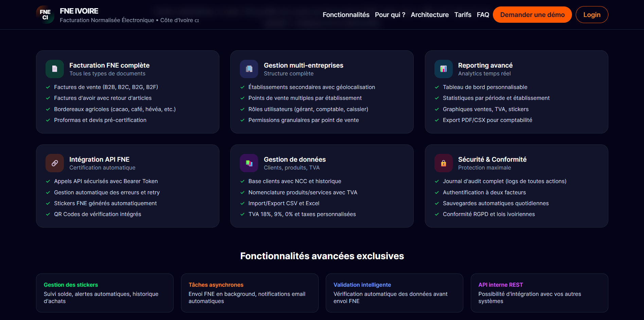Click the Gestion de données icon
644x320 pixels.
249,163
